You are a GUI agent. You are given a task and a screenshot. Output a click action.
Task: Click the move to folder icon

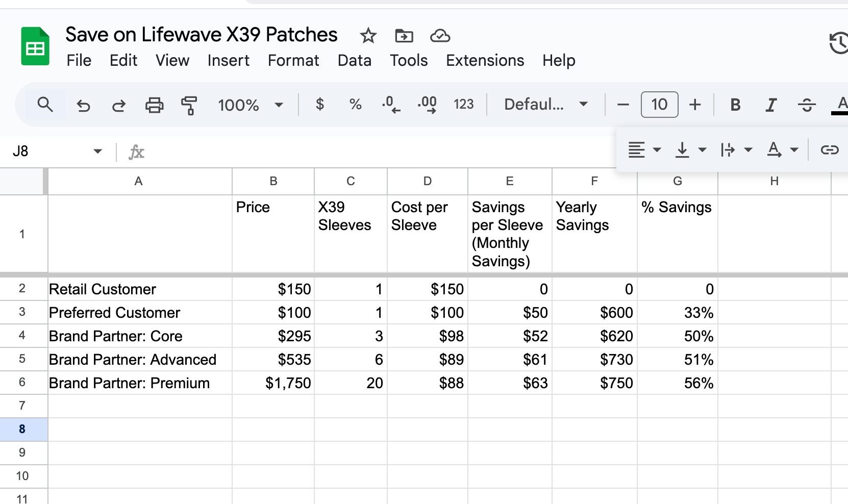pyautogui.click(x=404, y=36)
